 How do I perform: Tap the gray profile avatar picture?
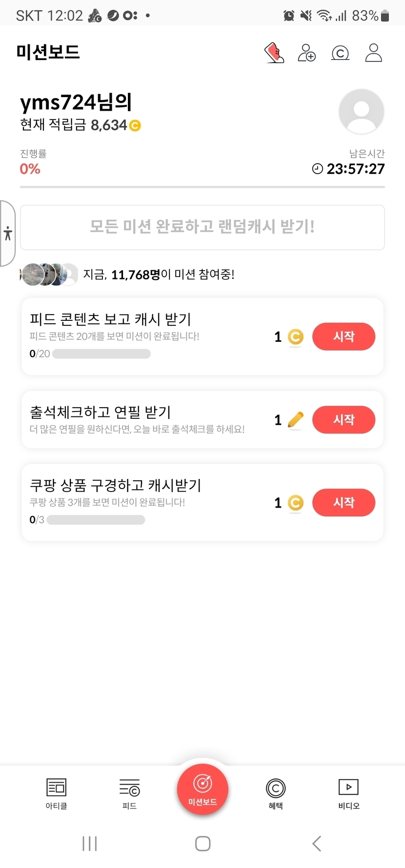[x=362, y=112]
